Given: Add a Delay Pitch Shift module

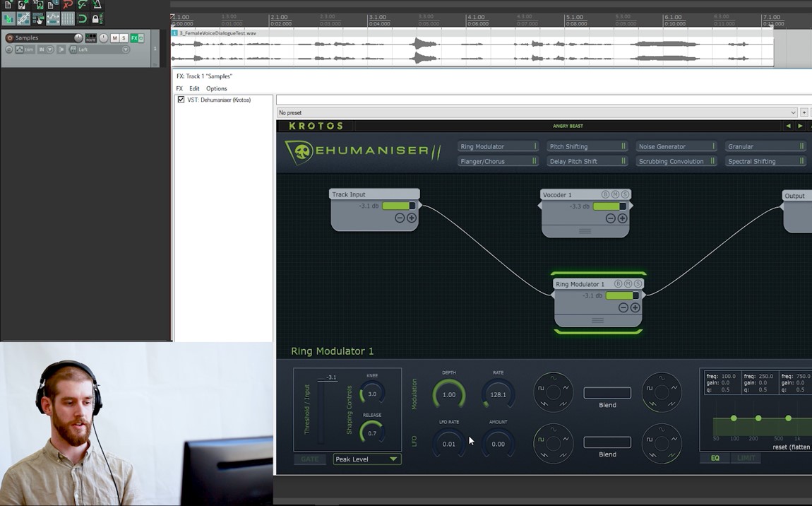Looking at the screenshot, I should click(x=587, y=161).
